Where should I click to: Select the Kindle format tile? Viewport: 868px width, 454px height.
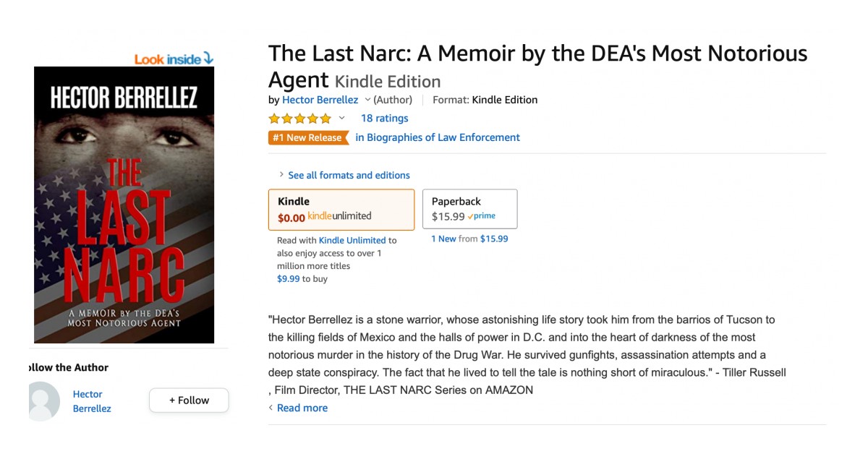coord(341,209)
